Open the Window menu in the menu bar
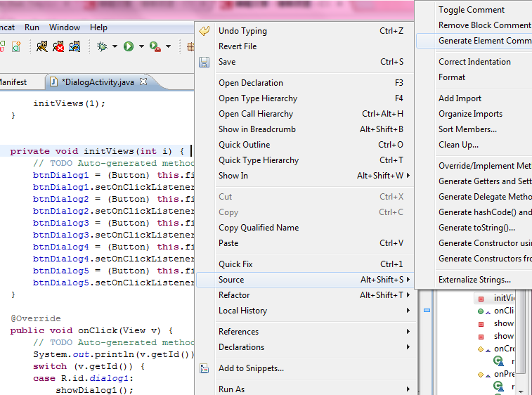Viewport: 532px width, 395px height. pos(64,27)
